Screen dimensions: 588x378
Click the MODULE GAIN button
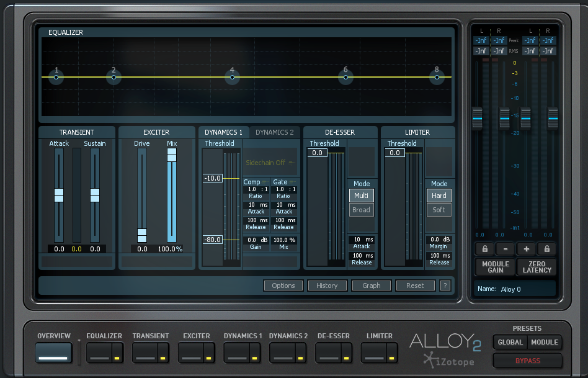(496, 267)
